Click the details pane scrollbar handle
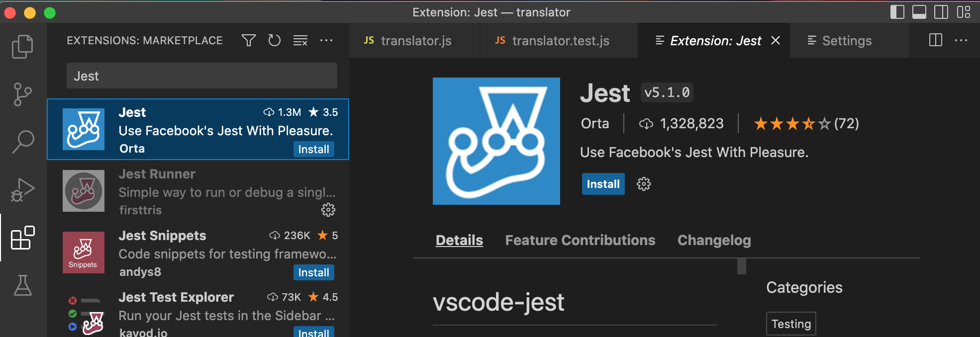Screen dimensions: 980x337 pyautogui.click(x=742, y=266)
